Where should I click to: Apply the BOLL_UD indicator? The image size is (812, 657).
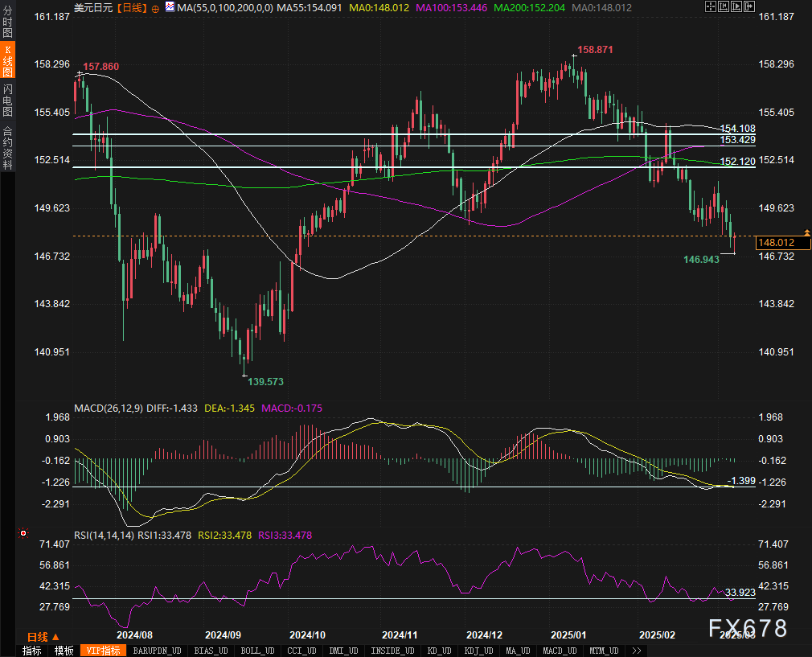257,651
